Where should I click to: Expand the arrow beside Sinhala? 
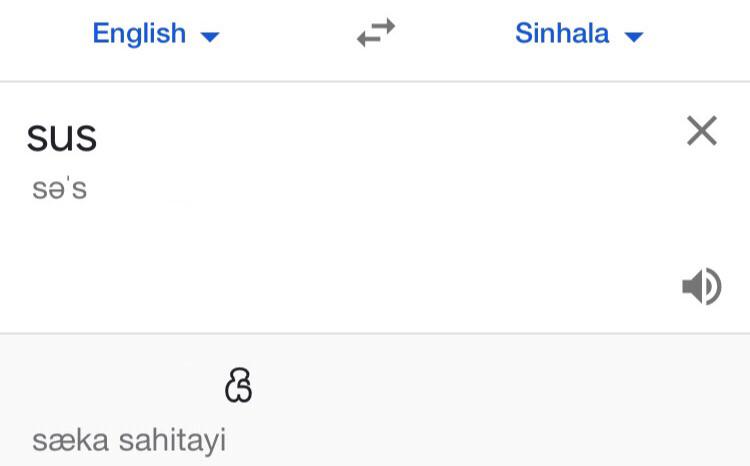[634, 37]
